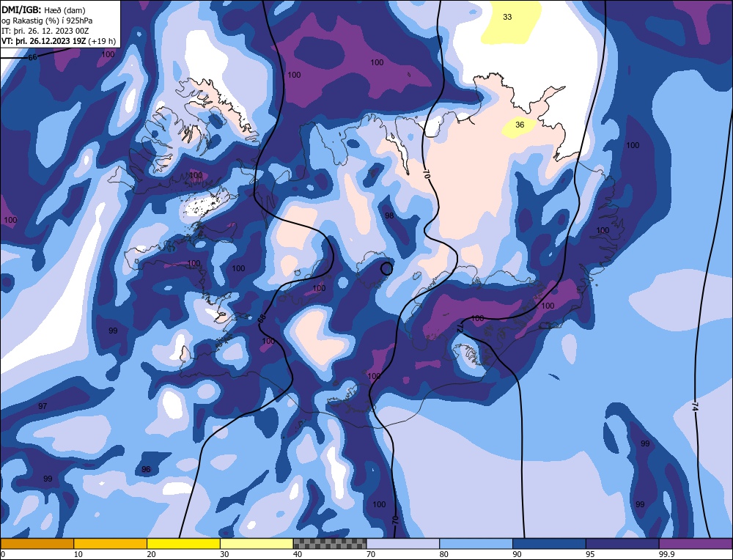
Task: Click the "68" contour line label
Action: 262,320
